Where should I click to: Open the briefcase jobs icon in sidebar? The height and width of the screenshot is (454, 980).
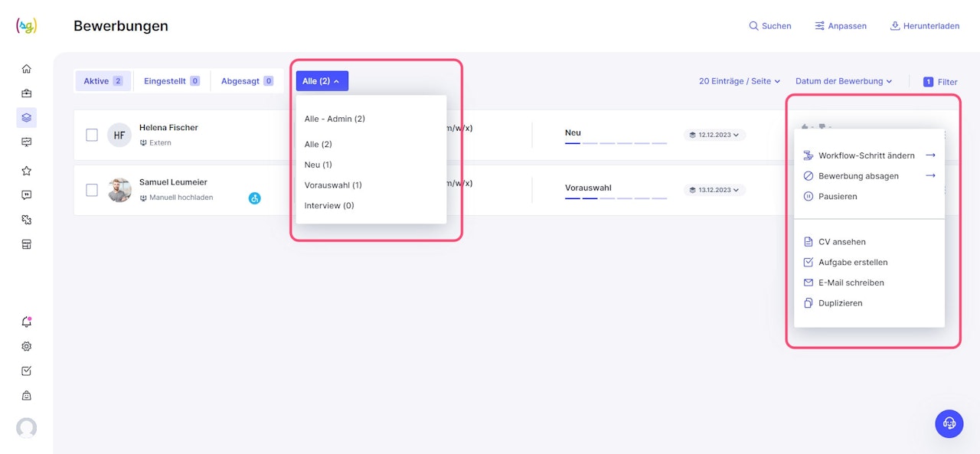[x=27, y=93]
